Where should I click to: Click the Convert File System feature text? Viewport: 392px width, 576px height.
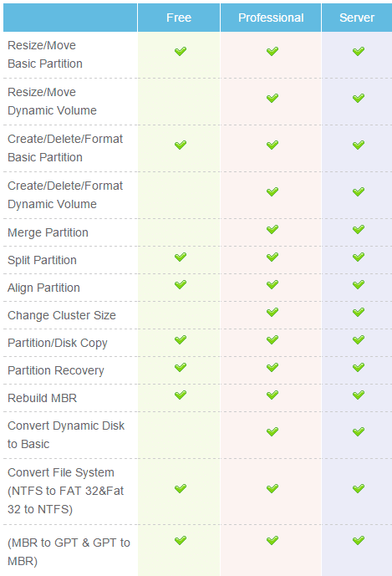pyautogui.click(x=66, y=491)
